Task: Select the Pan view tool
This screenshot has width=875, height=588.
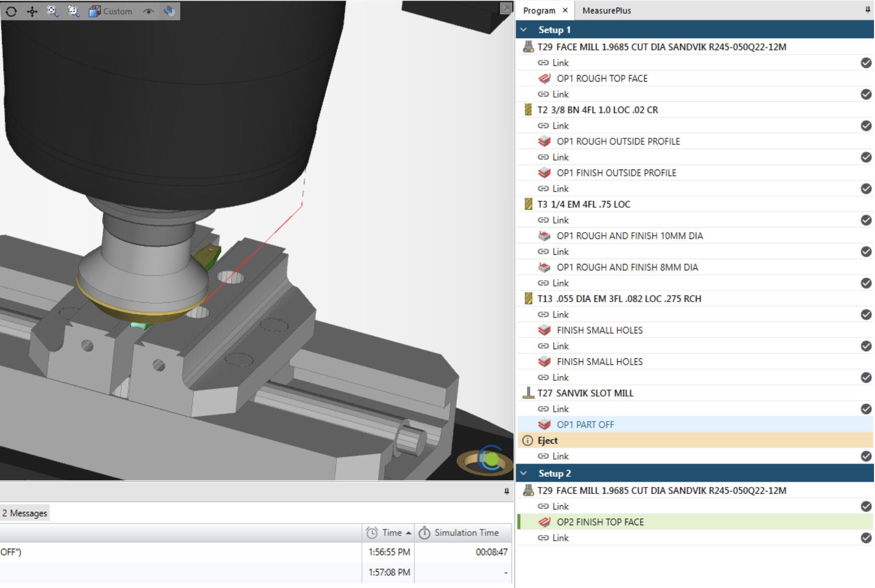Action: point(32,11)
